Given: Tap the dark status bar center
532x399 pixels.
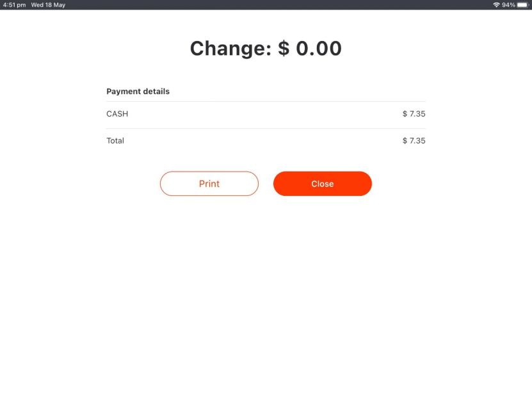Looking at the screenshot, I should 266,4.
